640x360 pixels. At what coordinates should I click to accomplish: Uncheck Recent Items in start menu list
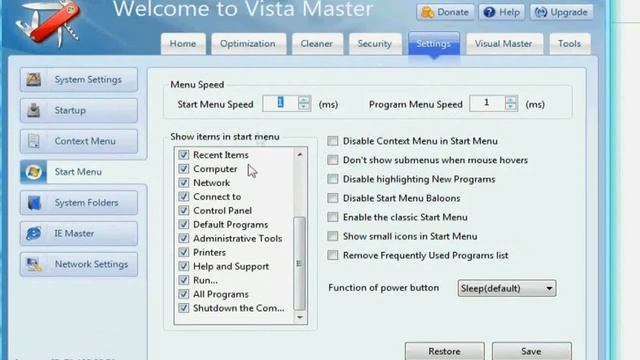184,155
